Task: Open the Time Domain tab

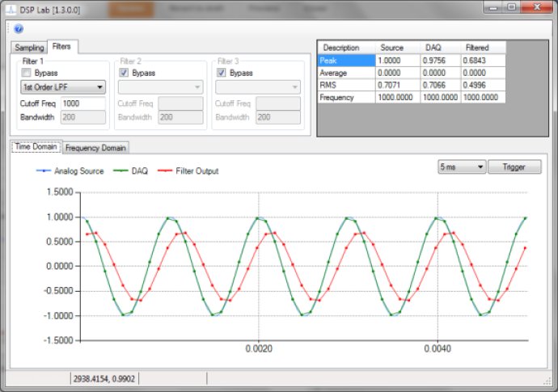Action: (36, 146)
